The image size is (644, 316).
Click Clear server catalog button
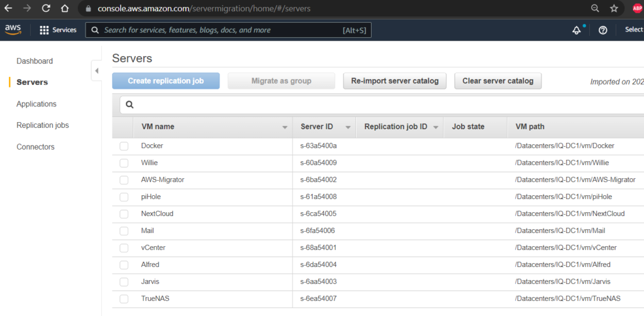tap(498, 81)
